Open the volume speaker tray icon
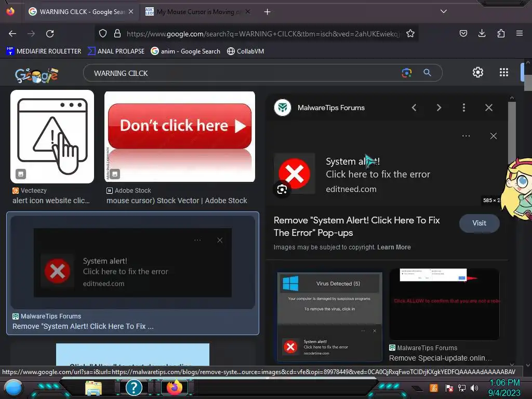The width and height of the screenshot is (532, 399). point(474,388)
